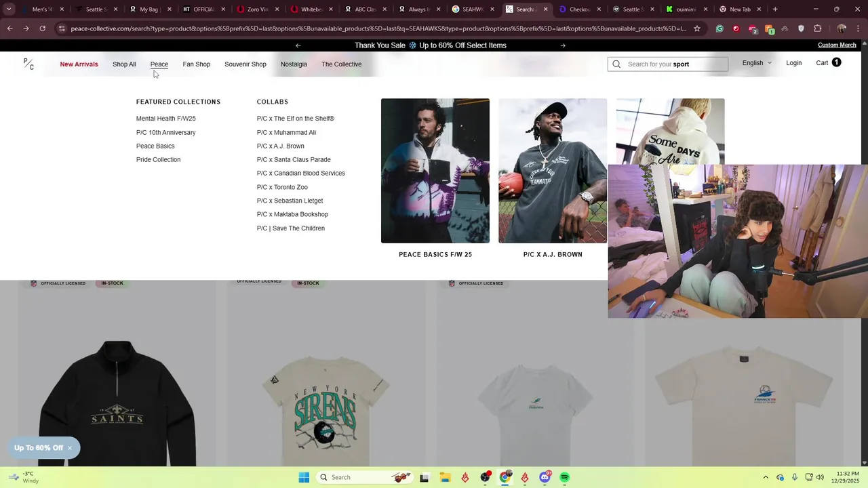Open P/C x Maktaba Bookshop collab
This screenshot has width=868, height=488.
pos(292,214)
